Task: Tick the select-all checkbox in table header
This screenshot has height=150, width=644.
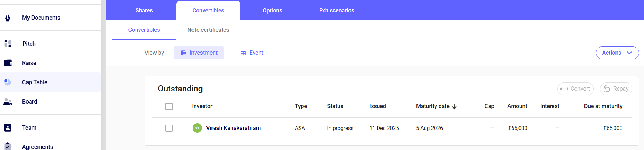Action: (169, 106)
